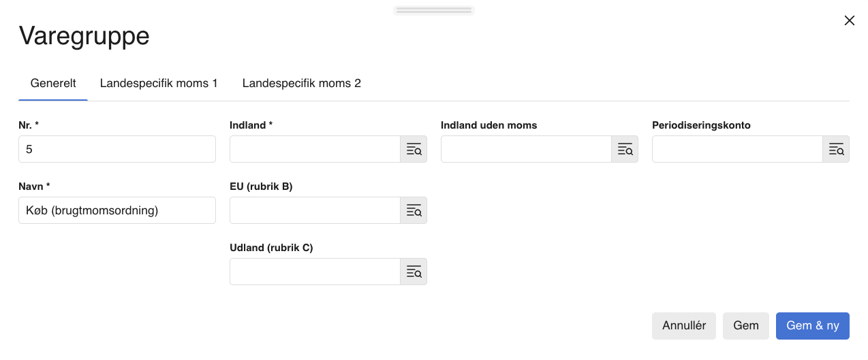This screenshot has height=360, width=868.
Task: Open lookup for Indland uden moms
Action: coord(625,149)
